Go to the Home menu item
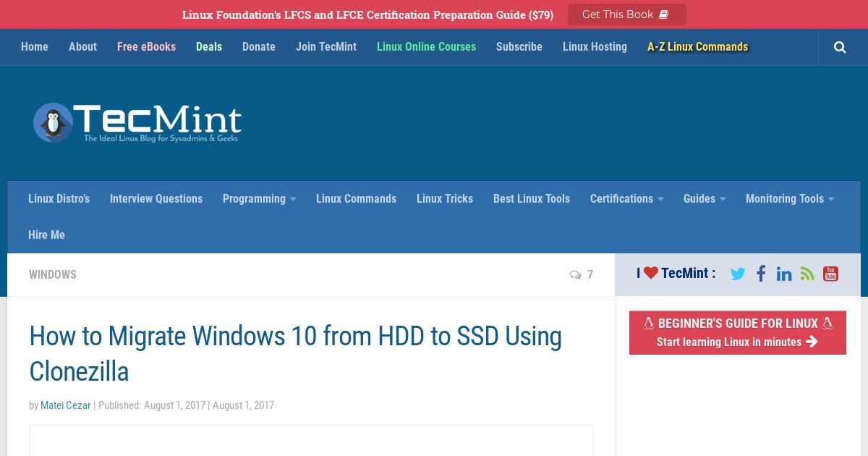The width and height of the screenshot is (868, 456). 35,46
